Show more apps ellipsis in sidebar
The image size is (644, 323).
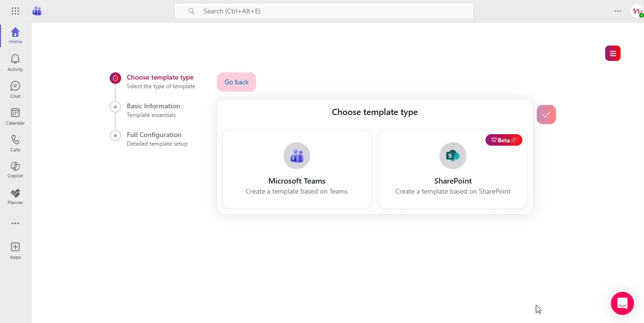pos(15,223)
